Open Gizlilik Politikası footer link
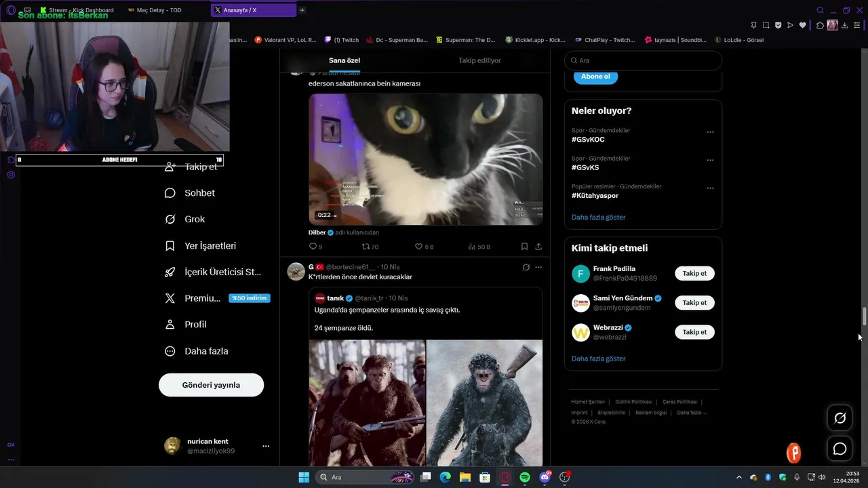 (x=633, y=402)
